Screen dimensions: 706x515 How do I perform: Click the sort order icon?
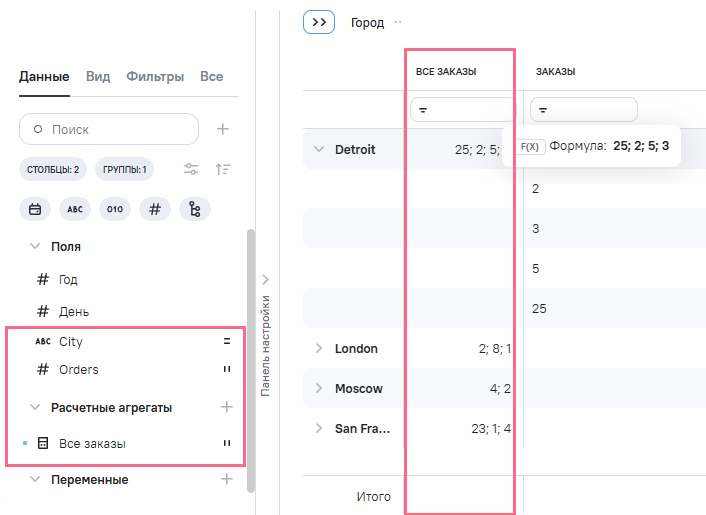click(223, 169)
